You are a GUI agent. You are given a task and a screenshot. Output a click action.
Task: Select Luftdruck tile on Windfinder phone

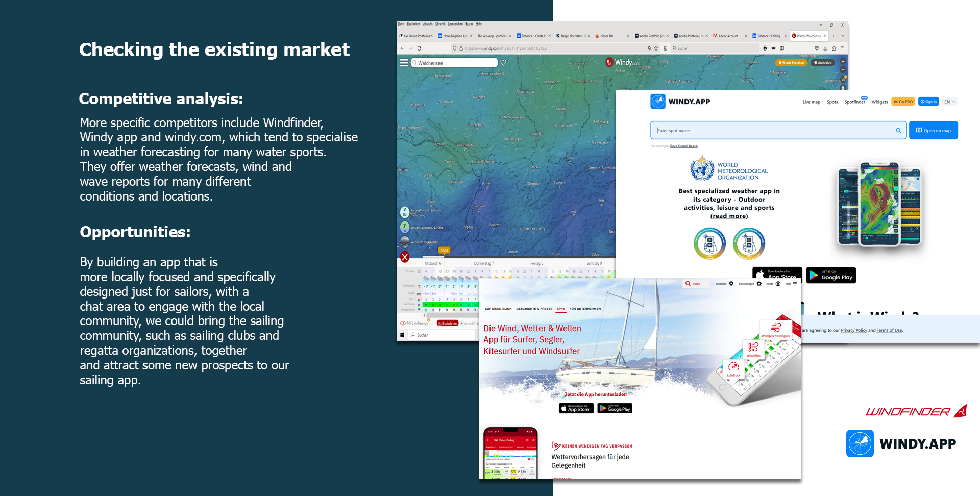pos(733,369)
